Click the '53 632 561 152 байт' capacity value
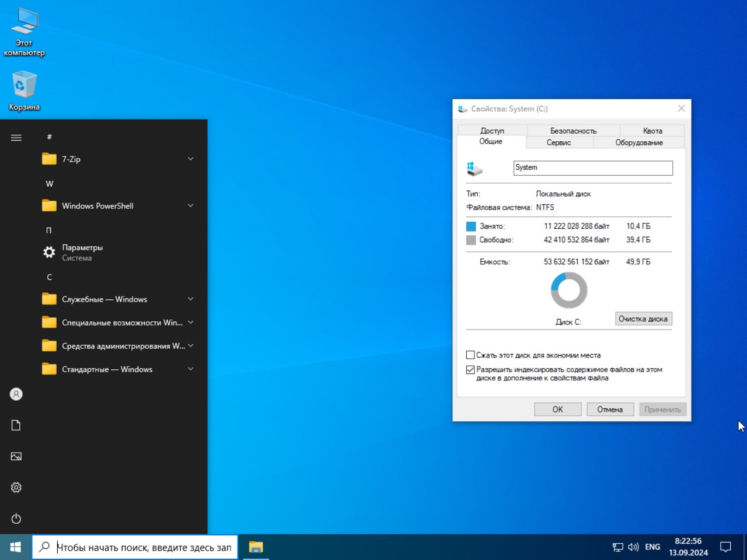747x560 pixels. point(577,262)
